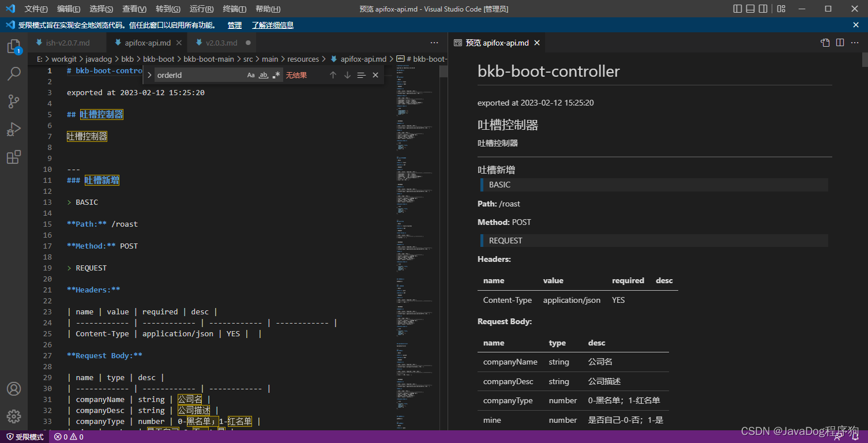Open editor More Actions menu beside tabs
The height and width of the screenshot is (443, 868).
434,43
